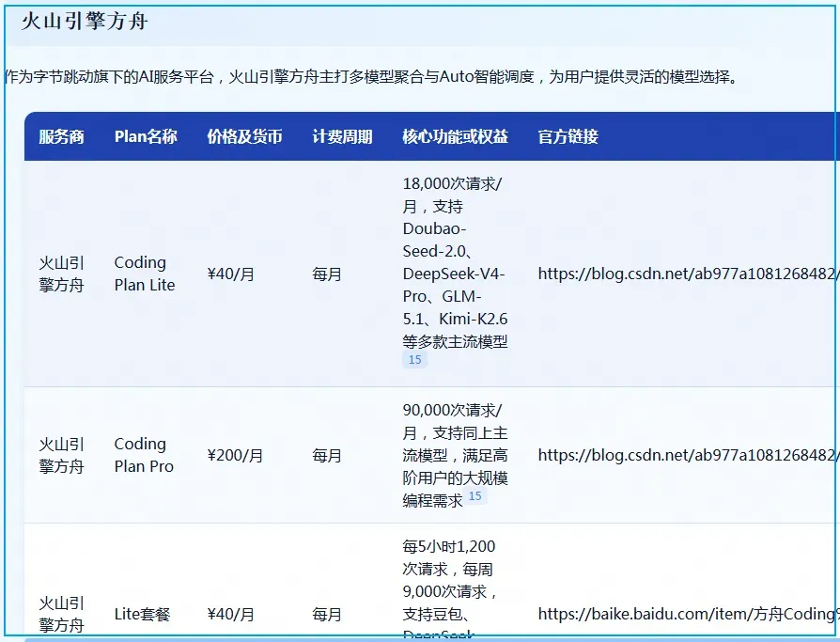Viewport: 840px width, 642px height.
Task: Click the ¥40/月 price in Coding Plan Lite row
Action: tap(231, 274)
